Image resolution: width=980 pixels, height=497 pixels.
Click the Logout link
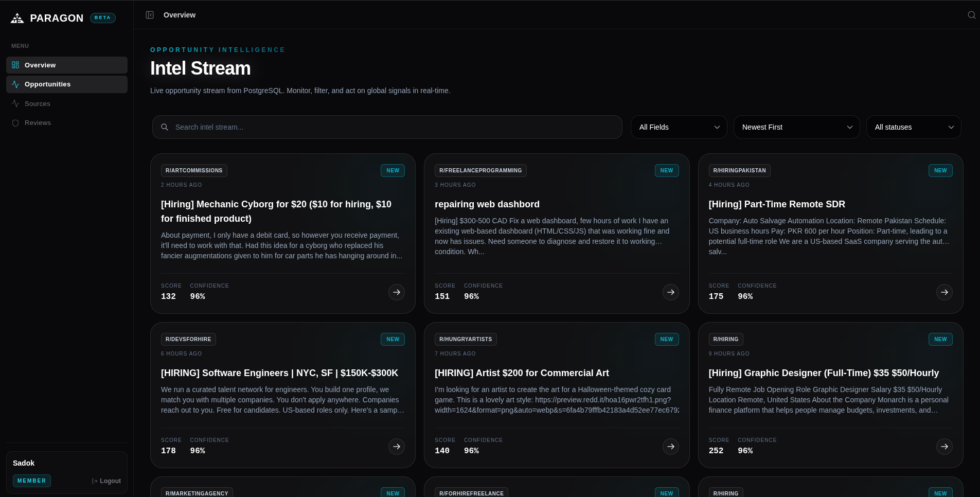(106, 481)
